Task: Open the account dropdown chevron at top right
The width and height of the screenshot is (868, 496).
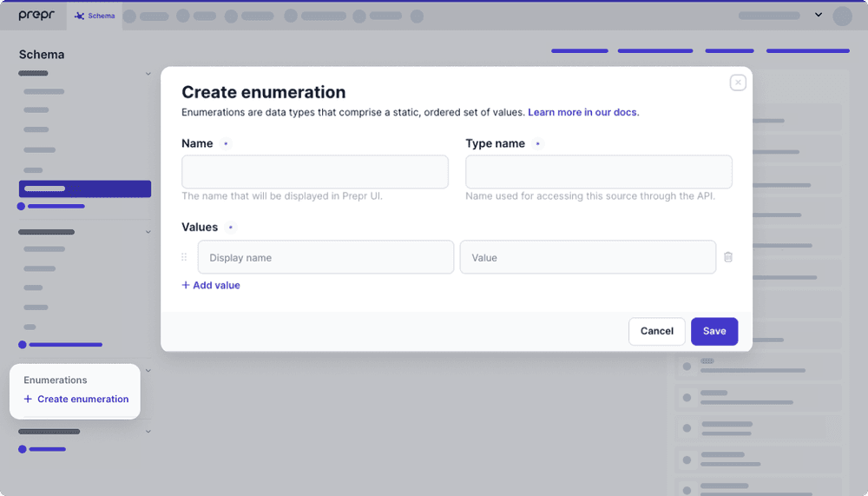Action: 819,15
